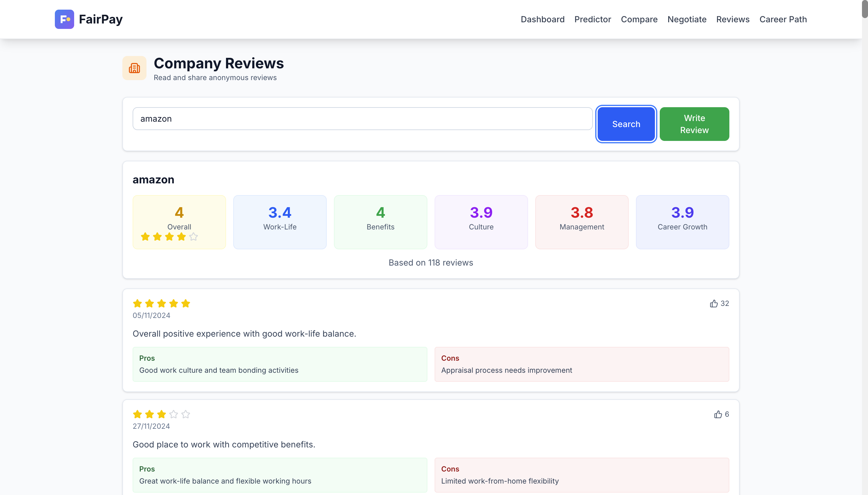Screen dimensions: 868x495
Task: Click the green Write Review button
Action: pos(694,124)
